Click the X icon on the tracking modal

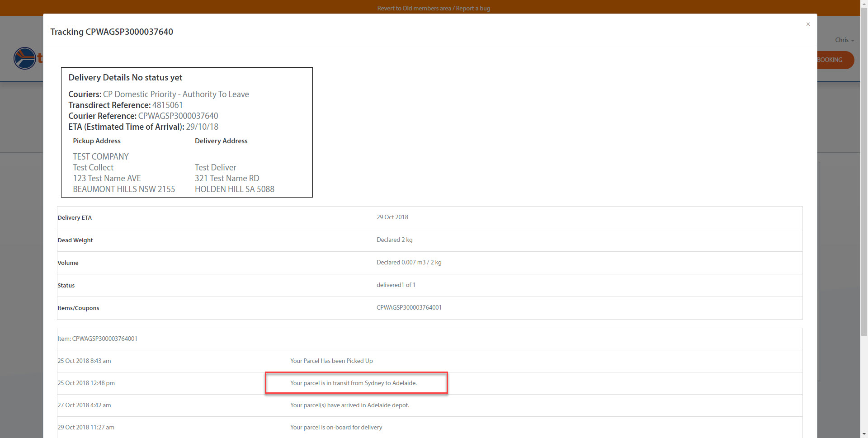coord(808,24)
